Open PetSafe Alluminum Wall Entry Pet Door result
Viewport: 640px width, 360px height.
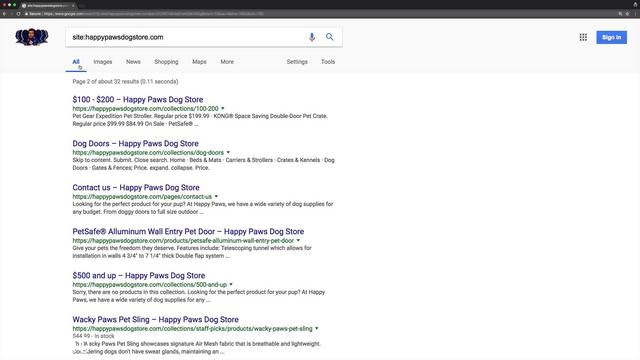188,231
